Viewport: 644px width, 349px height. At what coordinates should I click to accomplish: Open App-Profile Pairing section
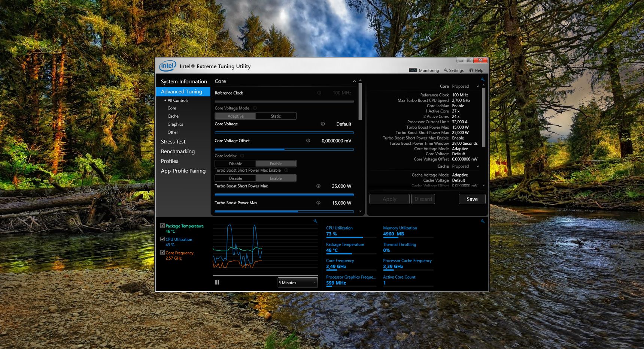tap(183, 171)
